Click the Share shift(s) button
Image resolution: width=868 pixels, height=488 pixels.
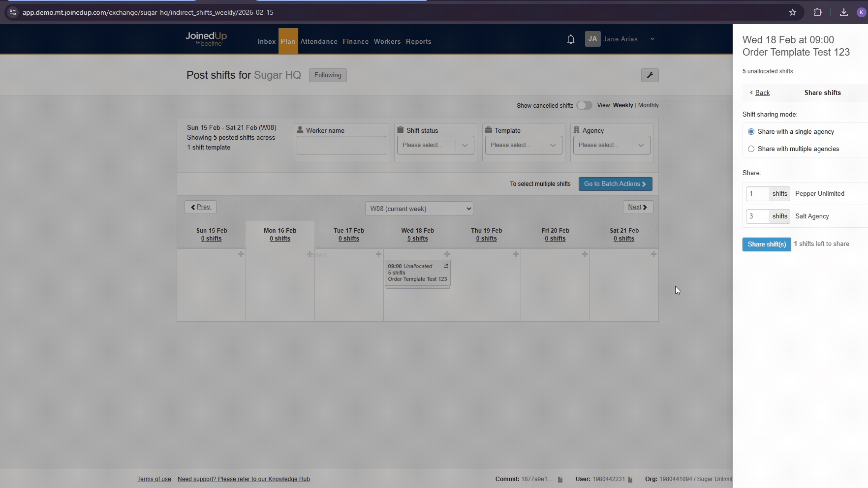(x=766, y=244)
